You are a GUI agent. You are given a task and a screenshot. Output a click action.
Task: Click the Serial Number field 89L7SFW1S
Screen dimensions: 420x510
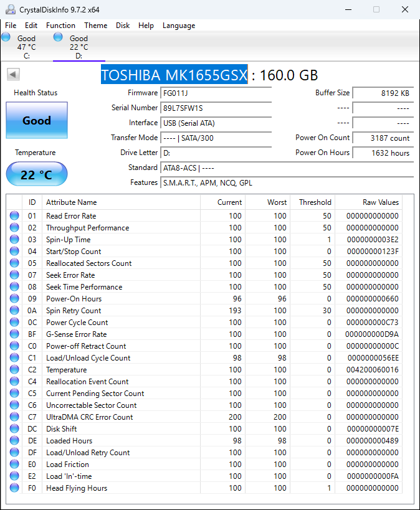[216, 108]
